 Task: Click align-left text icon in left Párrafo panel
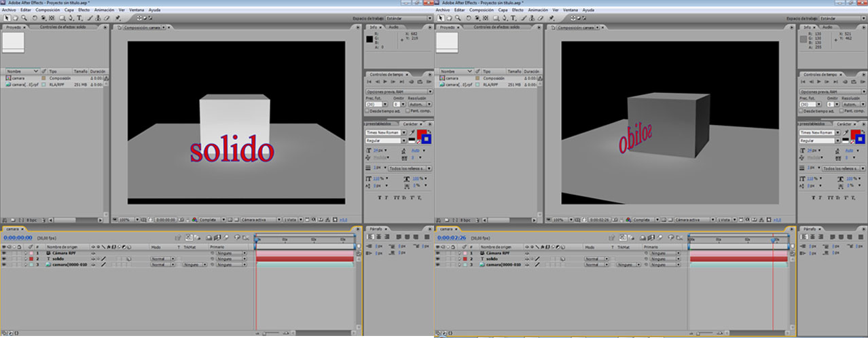[x=370, y=237]
